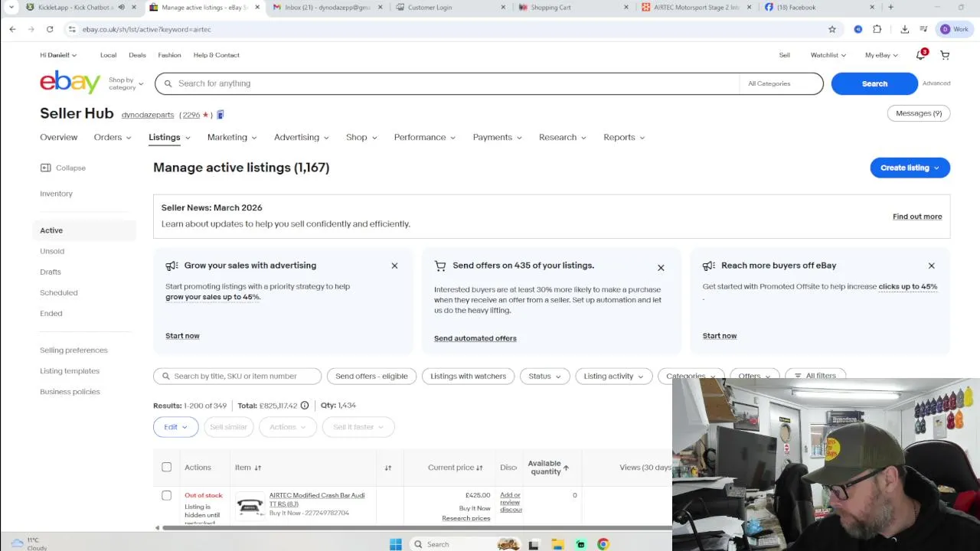
Task: Dismiss the Reach more buyers card
Action: coord(931,266)
